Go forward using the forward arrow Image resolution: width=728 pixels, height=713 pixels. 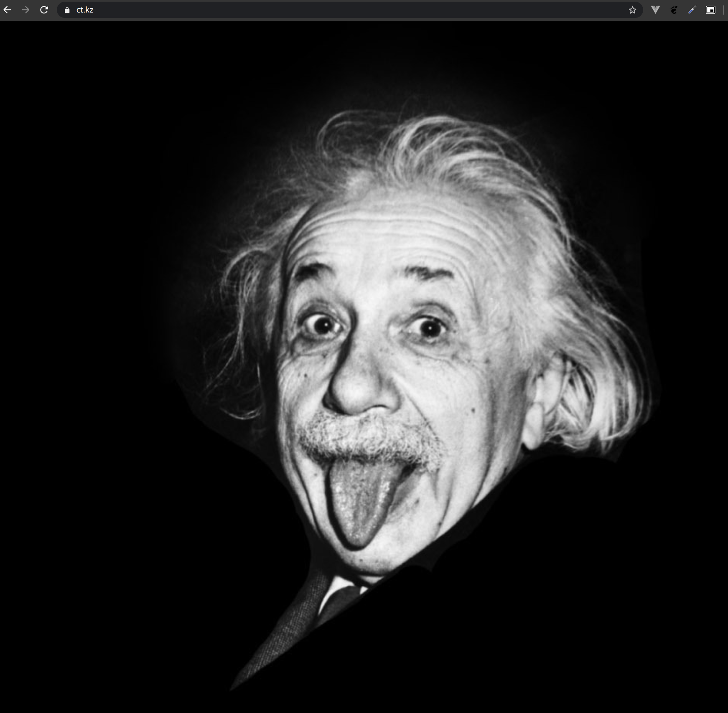point(25,10)
